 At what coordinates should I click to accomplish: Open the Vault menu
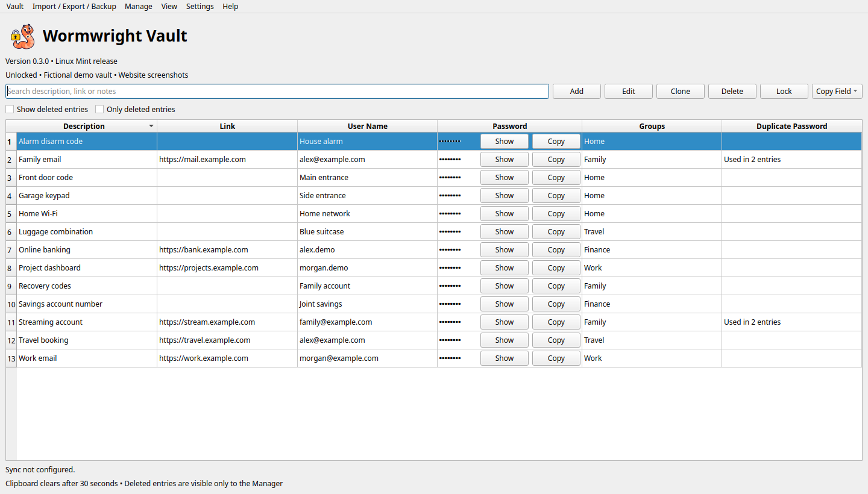15,6
